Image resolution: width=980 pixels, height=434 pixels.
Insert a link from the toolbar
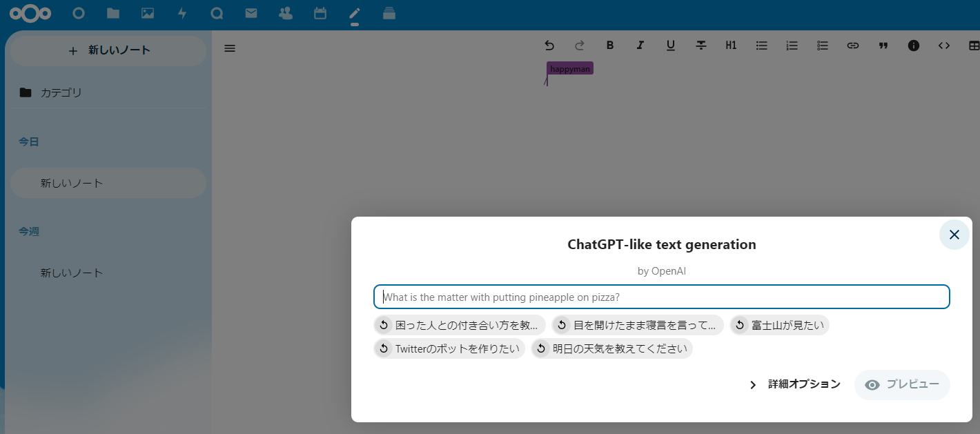pos(853,46)
